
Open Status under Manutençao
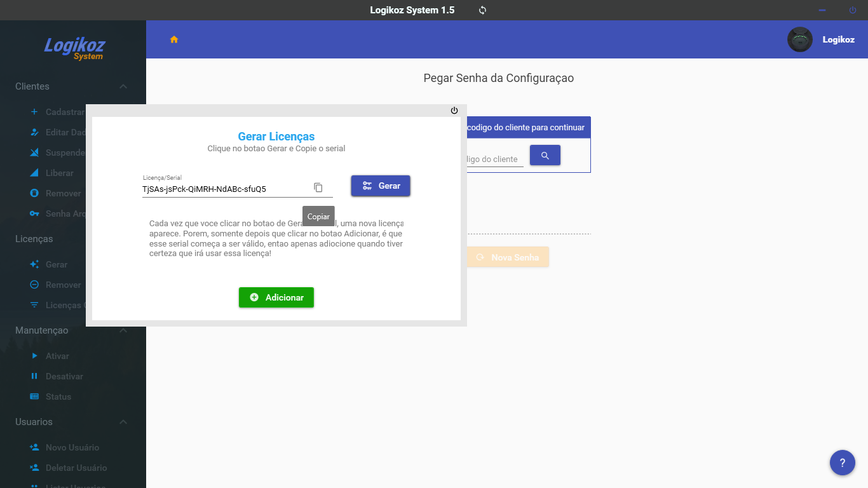click(58, 396)
